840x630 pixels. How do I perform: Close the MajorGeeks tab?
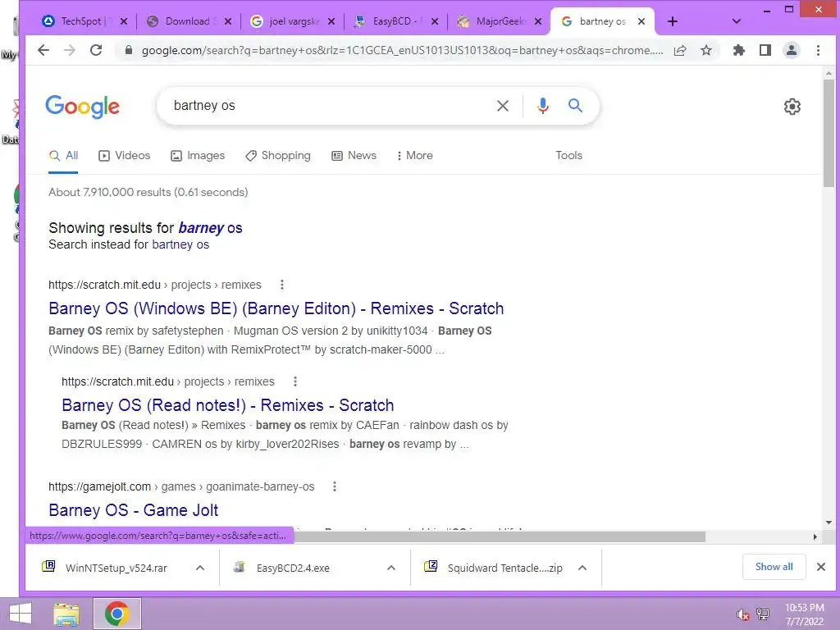coord(538,21)
